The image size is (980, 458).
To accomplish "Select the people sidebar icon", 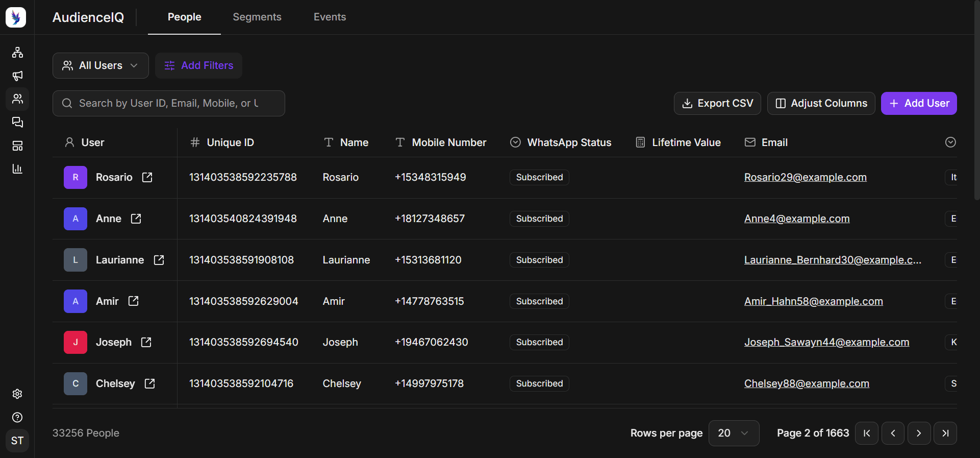I will 17,99.
